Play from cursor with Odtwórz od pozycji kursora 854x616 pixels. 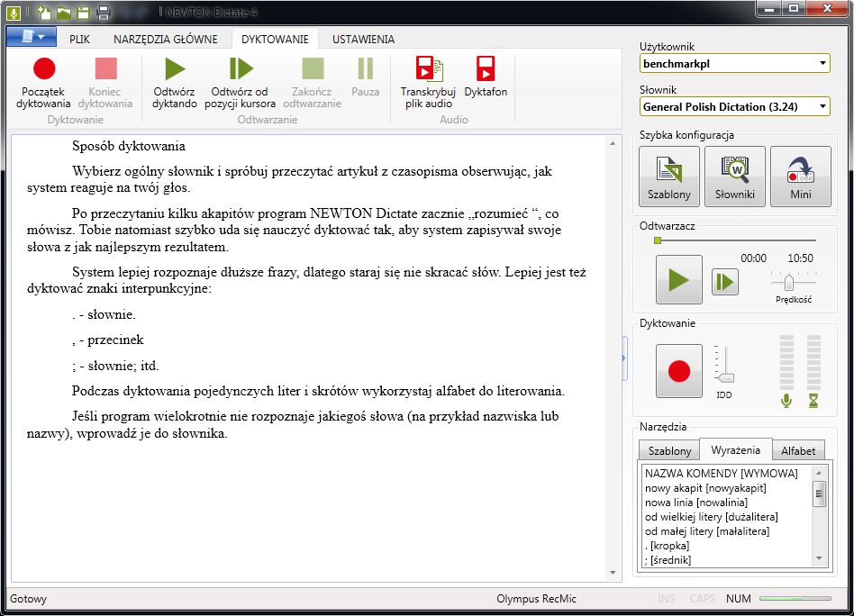[x=241, y=82]
